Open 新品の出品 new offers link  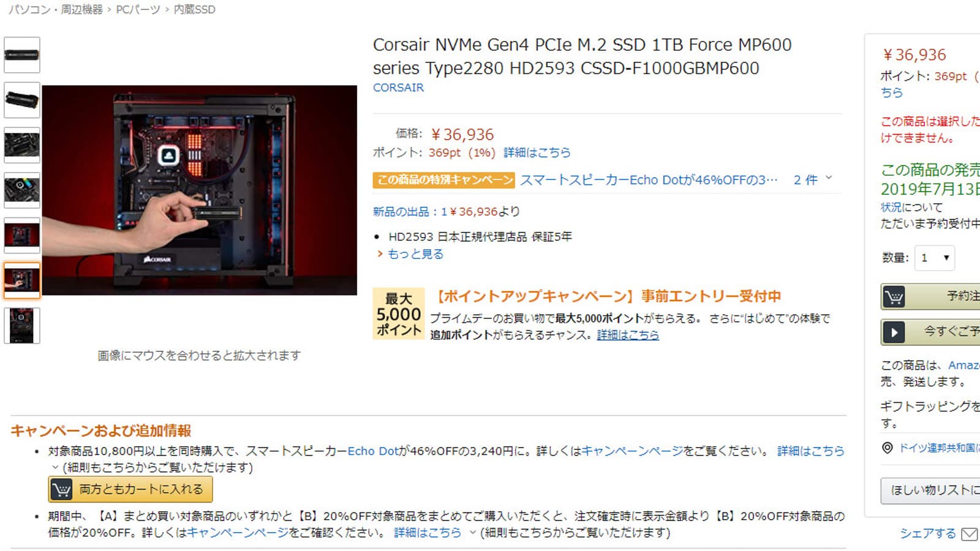pyautogui.click(x=446, y=212)
